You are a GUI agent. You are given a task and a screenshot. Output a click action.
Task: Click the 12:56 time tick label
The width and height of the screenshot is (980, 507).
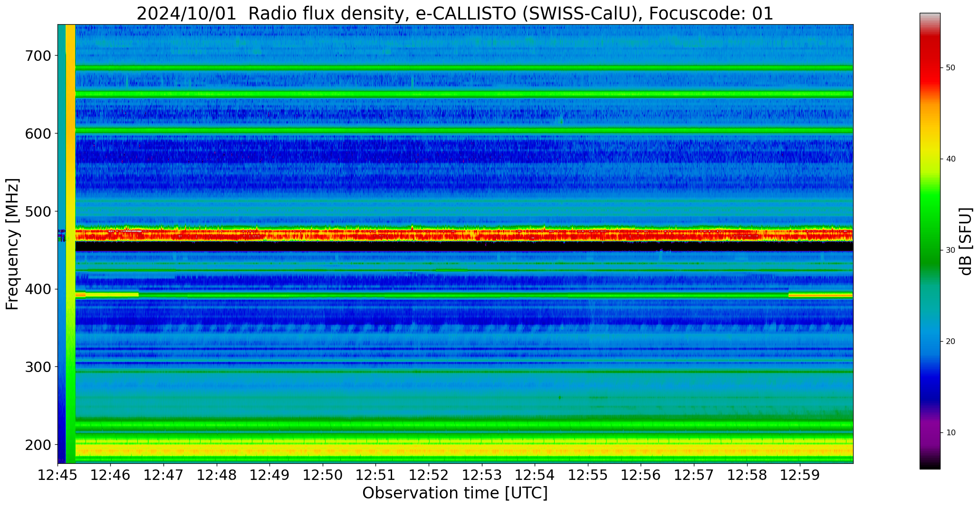tap(641, 475)
